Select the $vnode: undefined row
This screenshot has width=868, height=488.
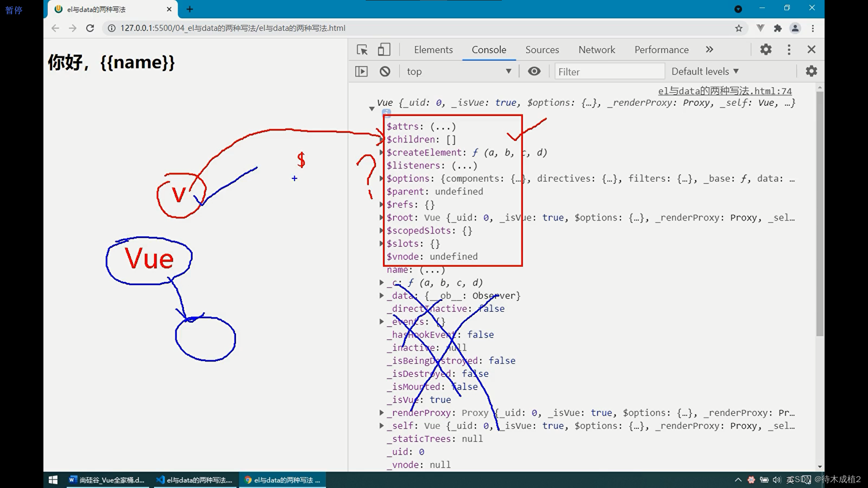pos(432,257)
